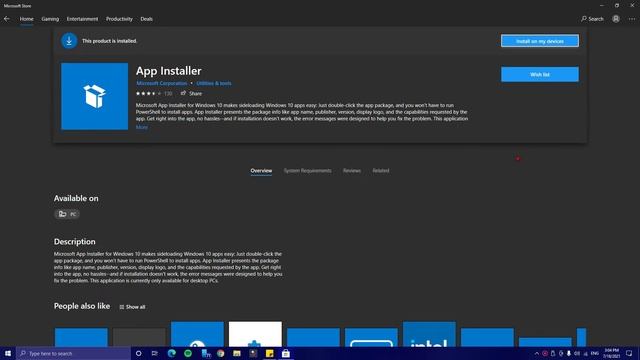Open the Windows Start menu
The height and width of the screenshot is (360, 640).
click(8, 353)
